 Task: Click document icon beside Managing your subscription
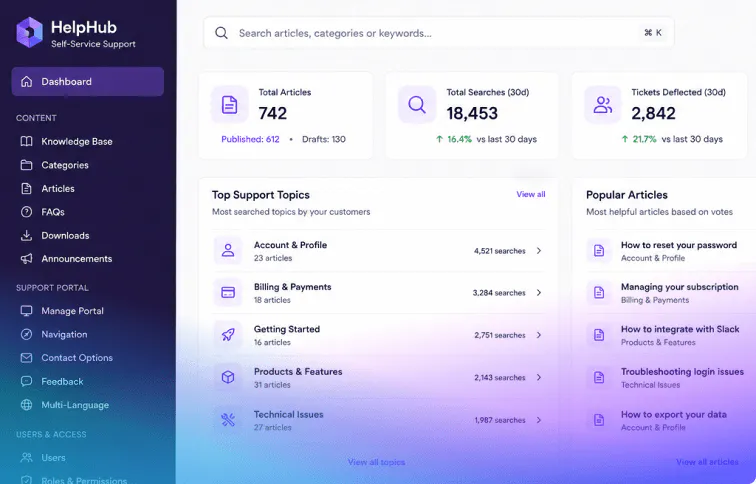click(x=599, y=293)
